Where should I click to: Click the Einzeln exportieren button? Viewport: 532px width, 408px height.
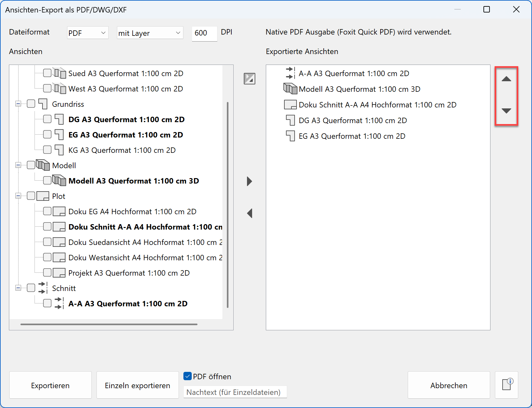click(137, 385)
